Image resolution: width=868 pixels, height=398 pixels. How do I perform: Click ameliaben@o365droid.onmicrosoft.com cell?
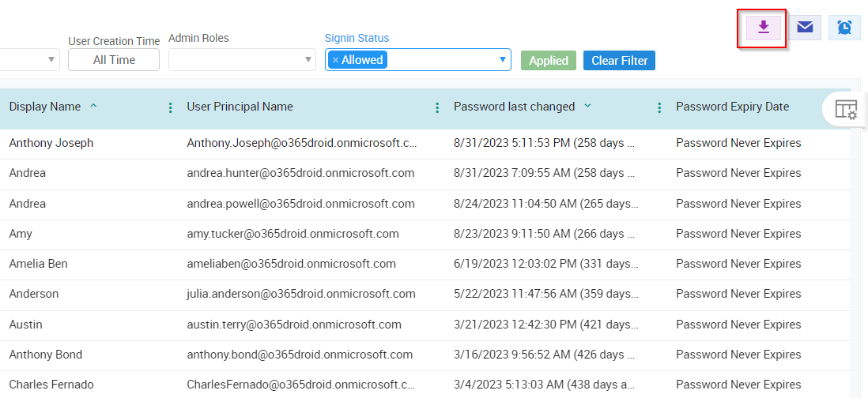pyautogui.click(x=291, y=264)
